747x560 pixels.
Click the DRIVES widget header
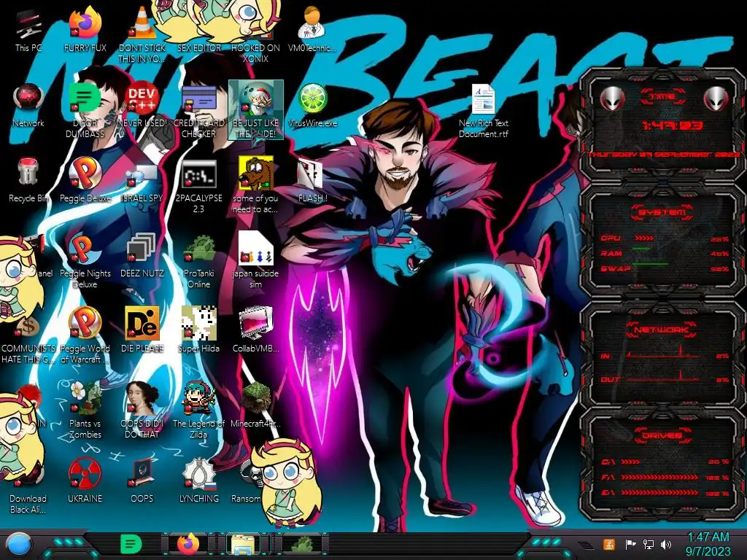[x=662, y=435]
